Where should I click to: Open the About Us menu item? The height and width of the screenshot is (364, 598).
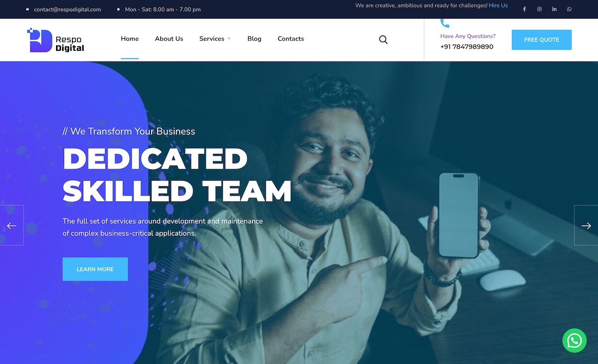[169, 39]
